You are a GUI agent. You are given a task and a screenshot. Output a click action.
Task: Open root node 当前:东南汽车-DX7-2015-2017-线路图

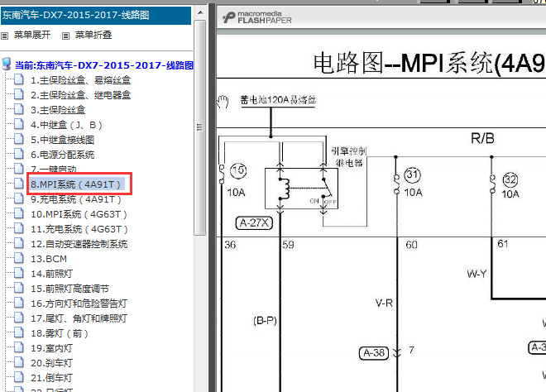104,65
